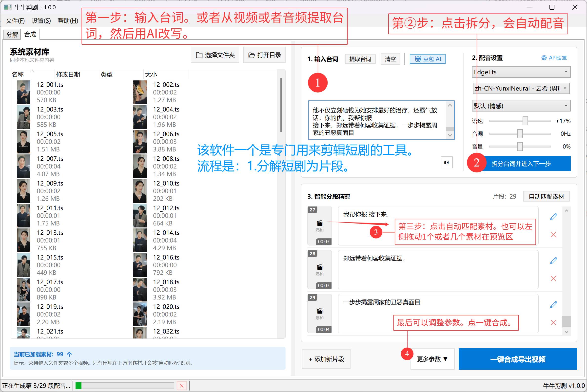Click clapperboard add icon on segment 28
Viewport: 587px width, 392px height.
(320, 267)
